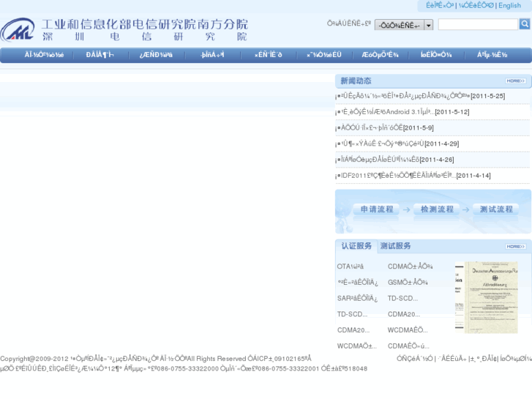Click the institute logo at top left
This screenshot has height=399, width=532.
[x=18, y=29]
